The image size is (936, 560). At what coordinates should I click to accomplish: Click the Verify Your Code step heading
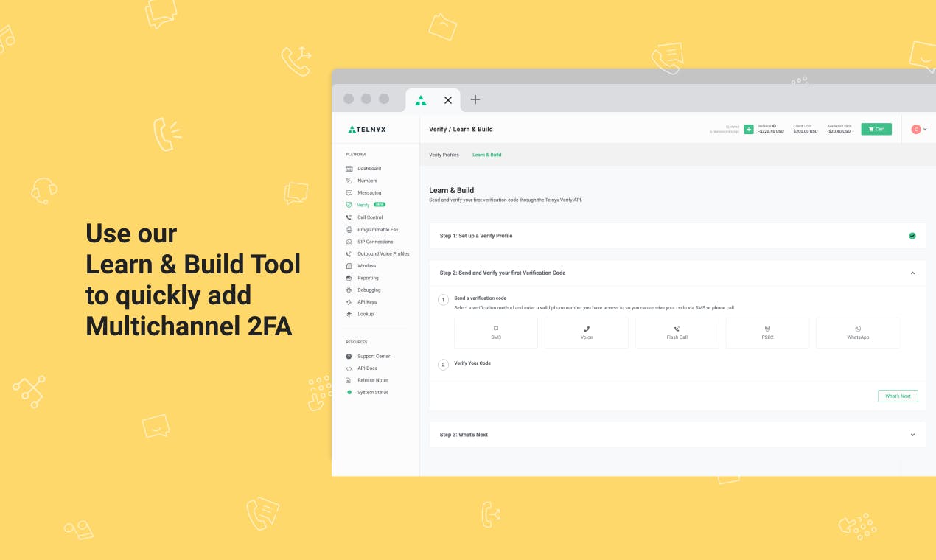click(x=472, y=363)
